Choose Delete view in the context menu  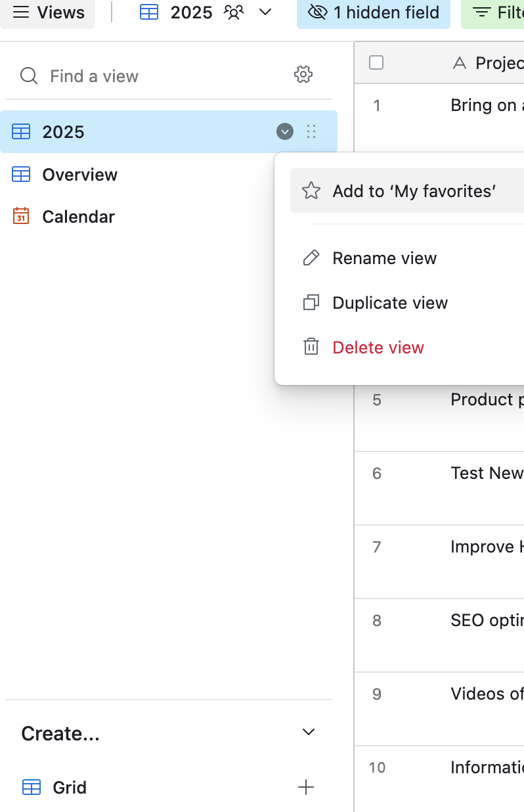[378, 348]
